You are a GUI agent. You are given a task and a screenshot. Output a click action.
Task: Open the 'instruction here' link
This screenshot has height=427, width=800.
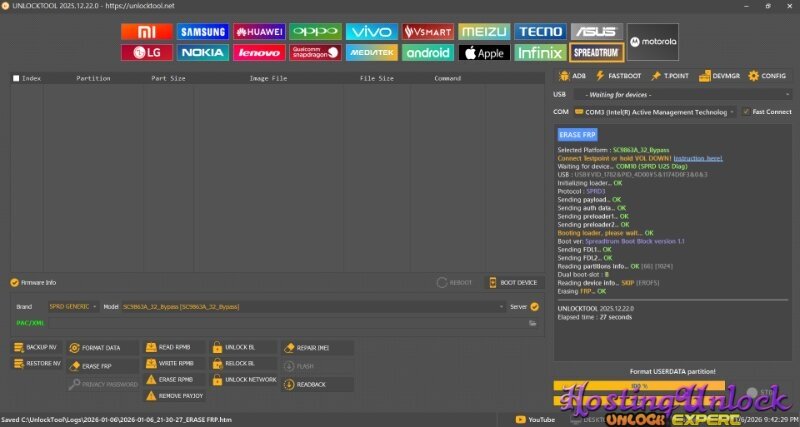pos(698,158)
